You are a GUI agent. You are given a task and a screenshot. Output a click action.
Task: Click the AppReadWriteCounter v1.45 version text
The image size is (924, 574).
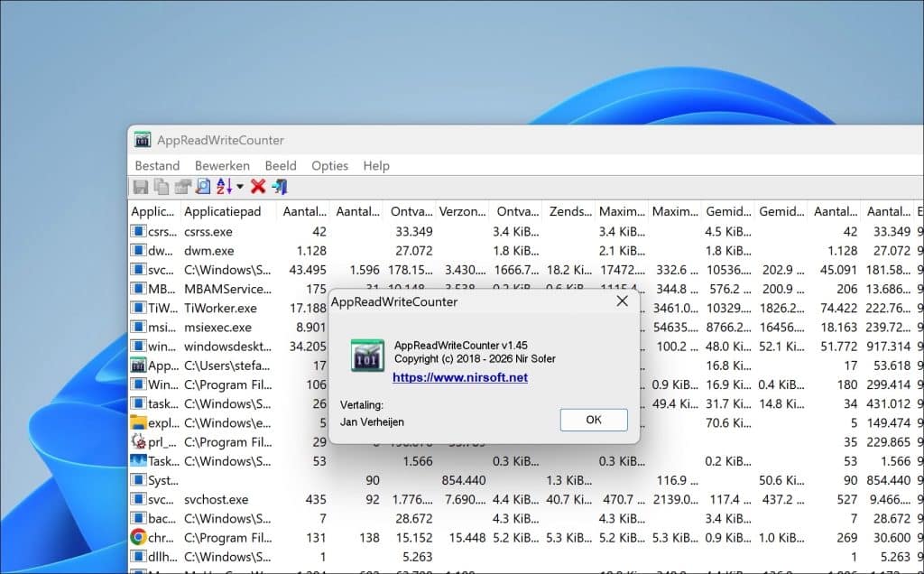[x=461, y=346]
